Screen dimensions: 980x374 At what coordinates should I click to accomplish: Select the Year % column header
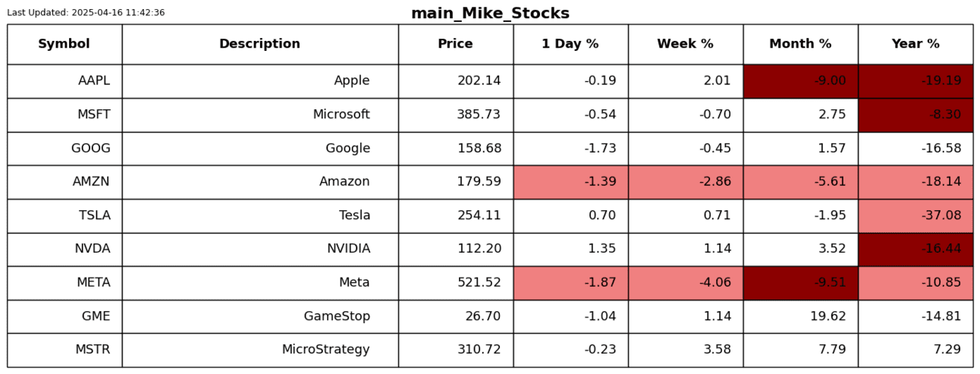tap(915, 44)
